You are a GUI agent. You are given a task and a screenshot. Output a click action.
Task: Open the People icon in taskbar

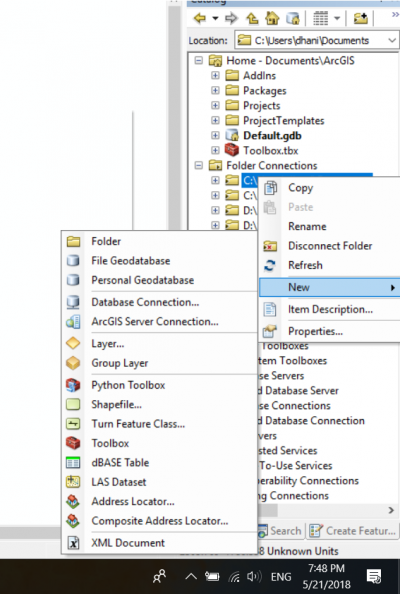pos(159,576)
